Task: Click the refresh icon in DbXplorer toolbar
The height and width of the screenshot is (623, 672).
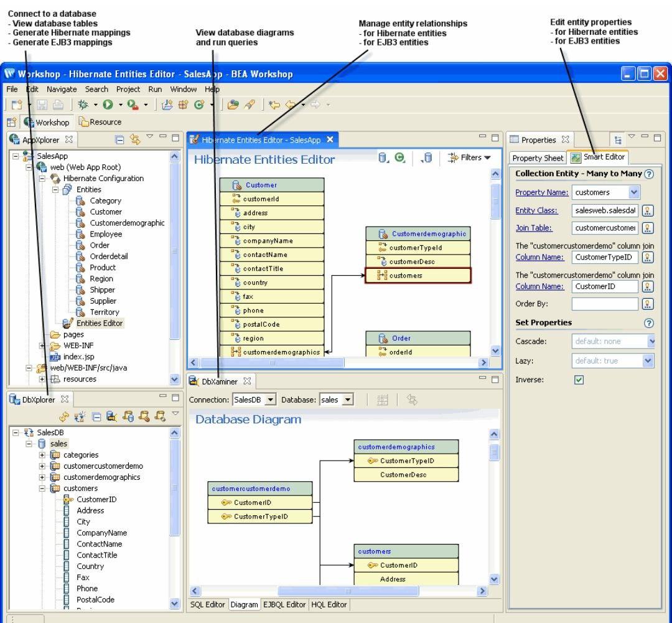Action: (x=64, y=416)
